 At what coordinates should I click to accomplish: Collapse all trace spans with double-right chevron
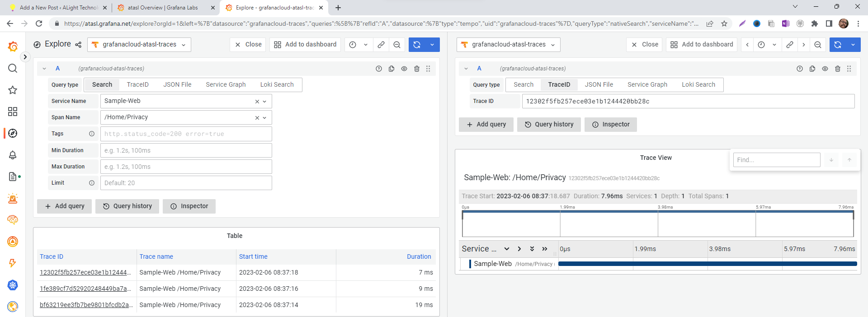click(545, 249)
